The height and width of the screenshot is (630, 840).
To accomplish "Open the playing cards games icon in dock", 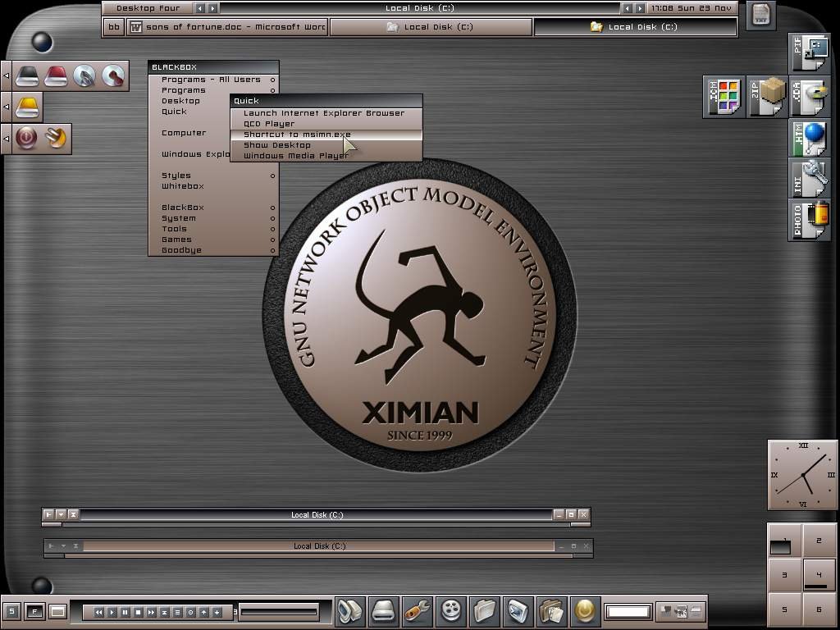I will point(552,610).
